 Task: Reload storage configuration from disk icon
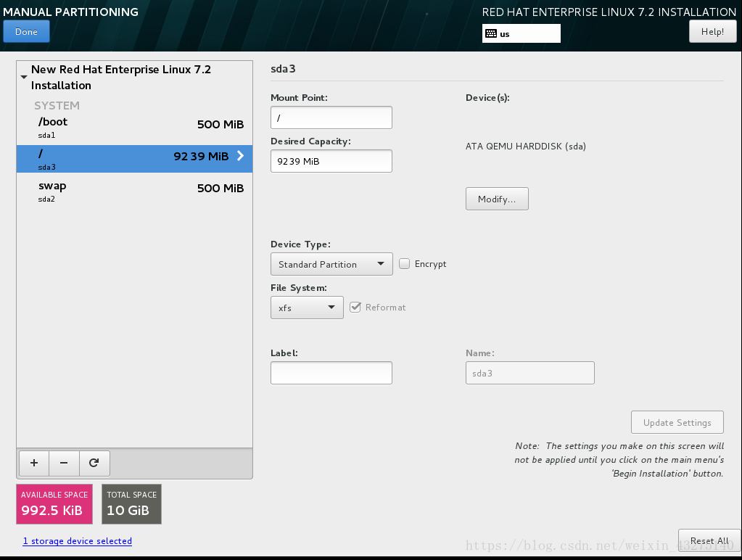click(x=94, y=463)
